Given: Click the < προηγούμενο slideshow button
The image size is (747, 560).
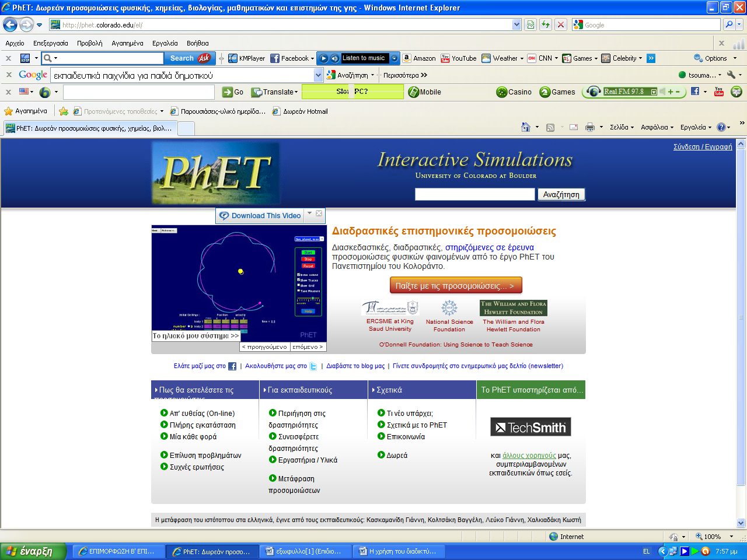Looking at the screenshot, I should click(265, 346).
